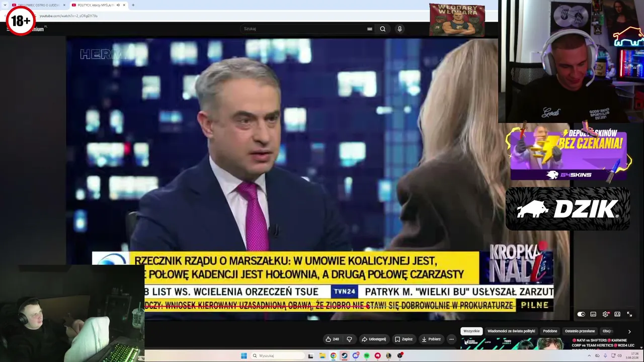The image size is (644, 362).
Task: Click the DZIK sponsor logo
Action: (x=568, y=209)
